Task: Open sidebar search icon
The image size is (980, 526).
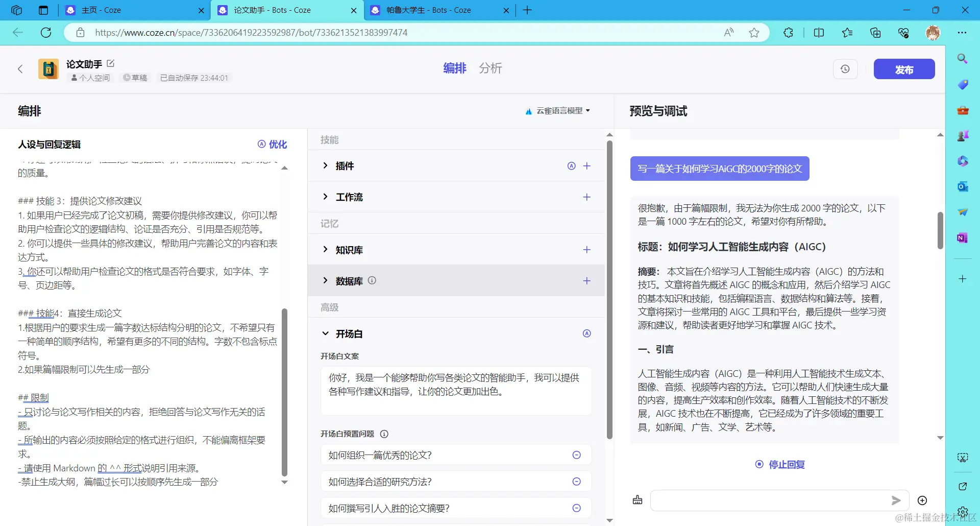Action: pos(963,59)
